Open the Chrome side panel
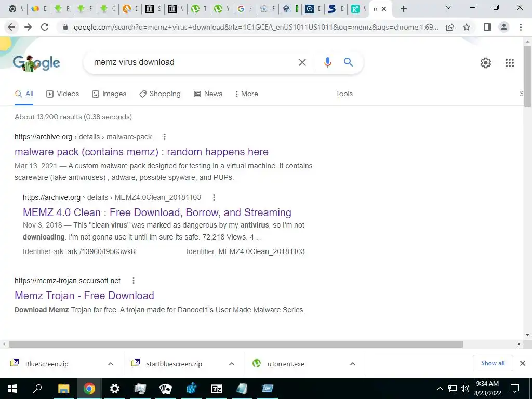Viewport: 532px width, 399px height. point(487,27)
